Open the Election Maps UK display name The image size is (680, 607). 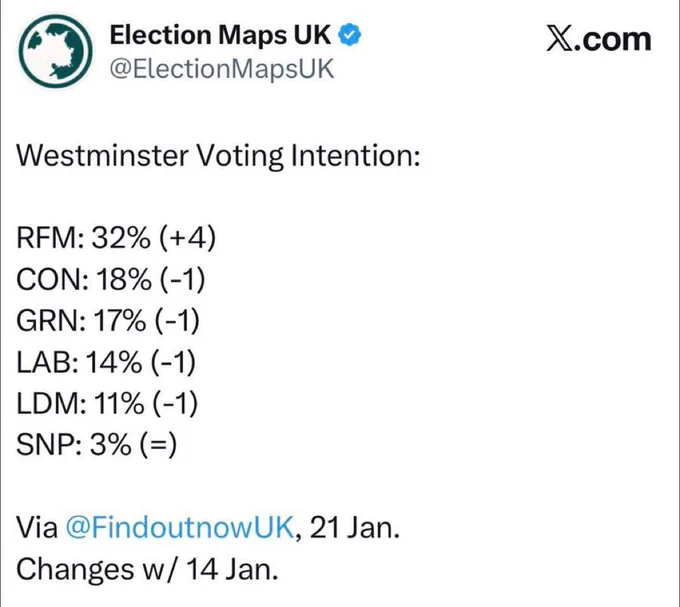pos(220,35)
